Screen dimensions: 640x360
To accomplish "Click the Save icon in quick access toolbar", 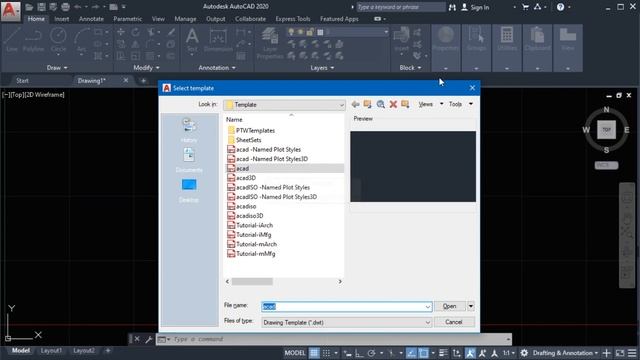I will 41,7.
